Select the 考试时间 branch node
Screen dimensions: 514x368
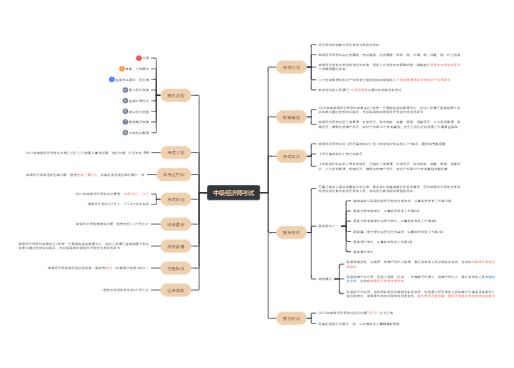(176, 199)
